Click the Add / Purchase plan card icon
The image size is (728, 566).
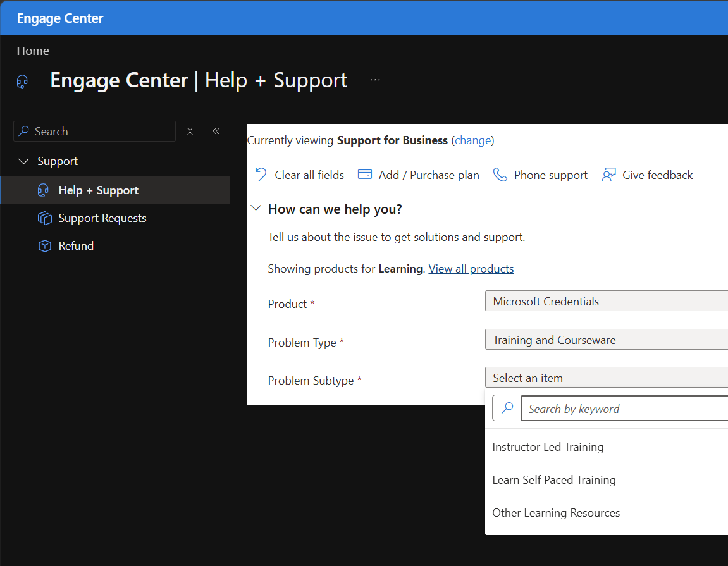365,174
